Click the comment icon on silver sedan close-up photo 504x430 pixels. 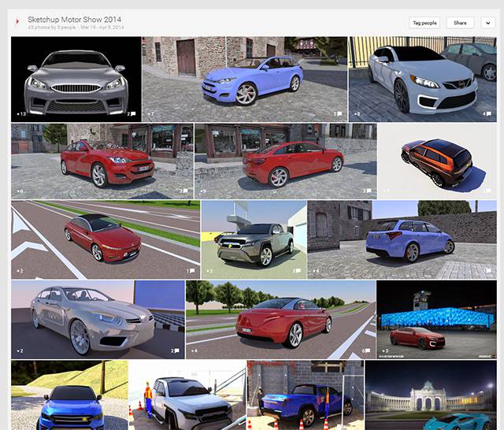click(176, 350)
